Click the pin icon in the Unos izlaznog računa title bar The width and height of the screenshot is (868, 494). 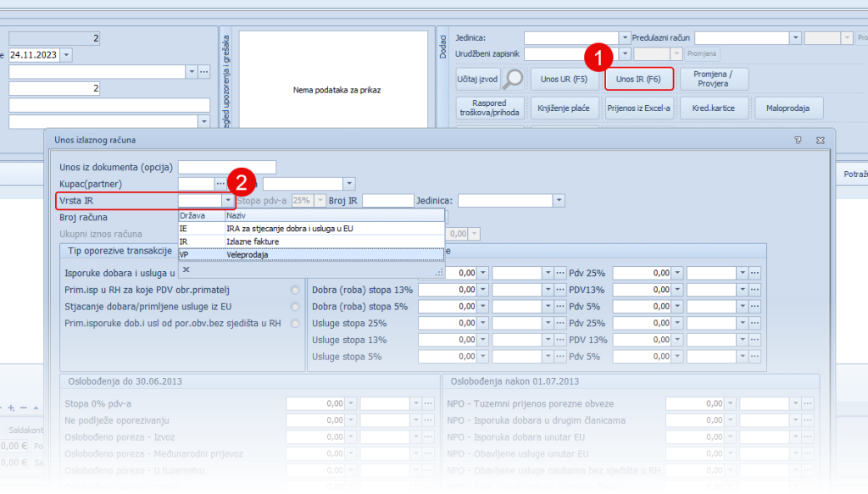[798, 140]
